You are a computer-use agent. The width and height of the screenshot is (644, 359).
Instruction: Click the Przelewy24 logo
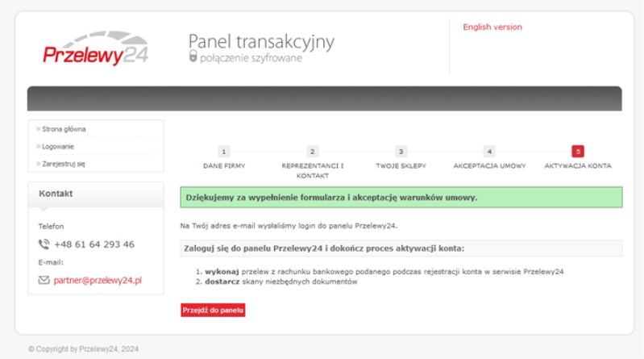pos(95,50)
